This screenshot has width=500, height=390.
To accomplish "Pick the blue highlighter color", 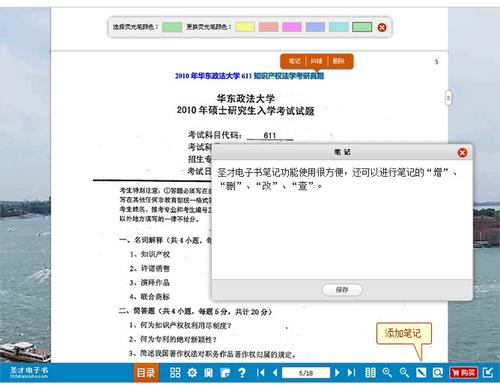I will [x=315, y=27].
